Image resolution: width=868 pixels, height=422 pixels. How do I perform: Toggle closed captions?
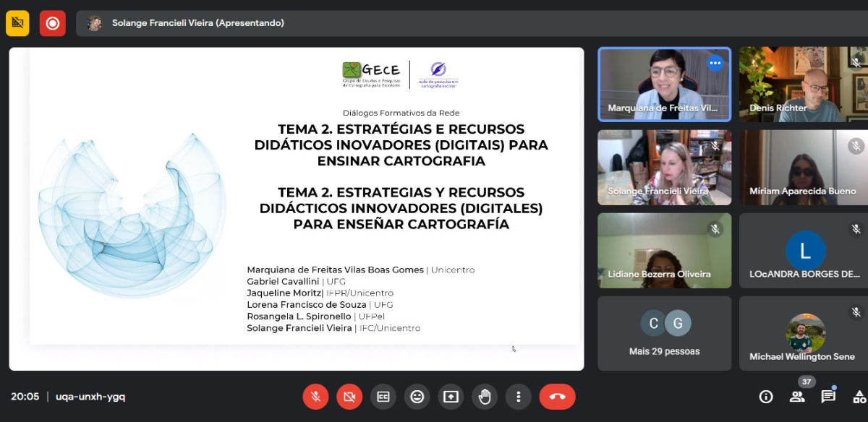(x=383, y=397)
